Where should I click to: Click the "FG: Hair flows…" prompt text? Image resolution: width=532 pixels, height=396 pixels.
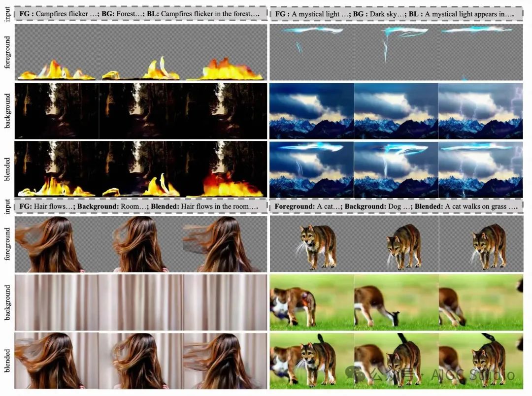47,206
